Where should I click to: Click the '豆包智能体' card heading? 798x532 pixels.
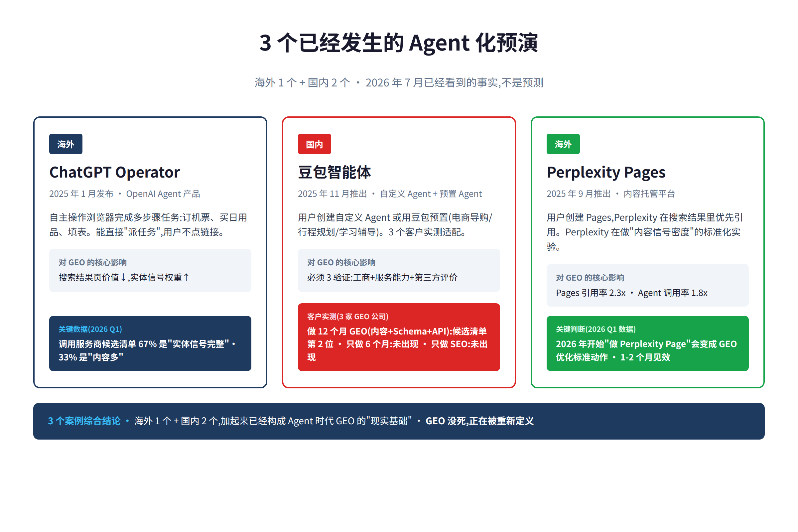pyautogui.click(x=334, y=172)
